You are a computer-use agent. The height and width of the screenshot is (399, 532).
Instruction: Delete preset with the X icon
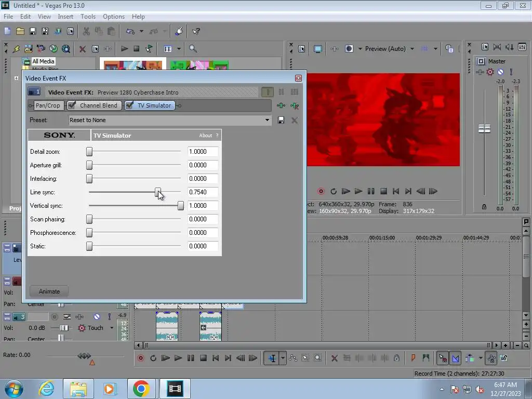click(295, 120)
